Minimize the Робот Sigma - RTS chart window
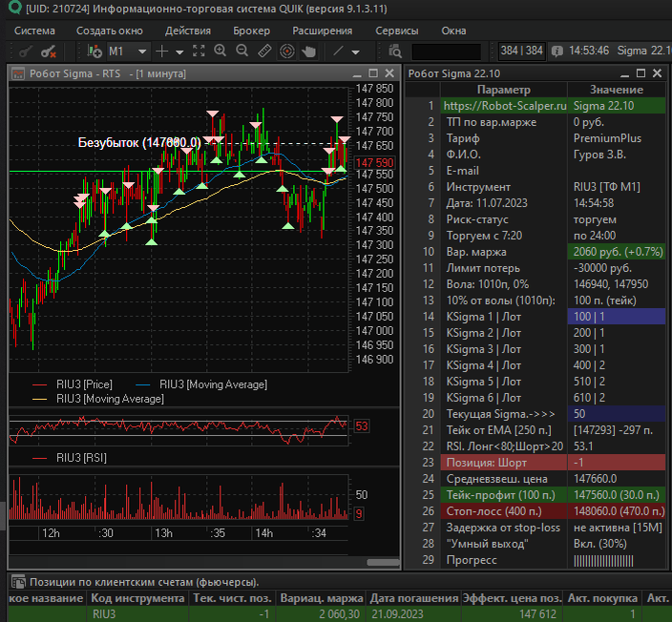The height and width of the screenshot is (622, 672). coord(357,74)
